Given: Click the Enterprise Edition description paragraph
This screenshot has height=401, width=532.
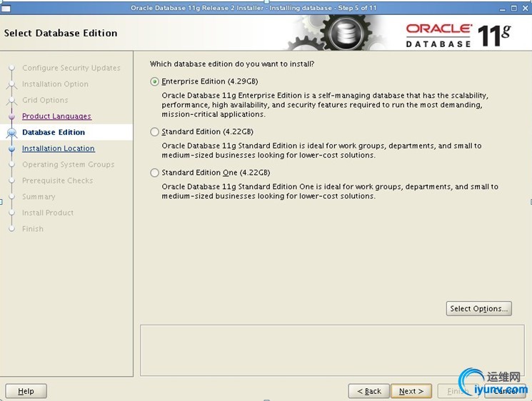Looking at the screenshot, I should tap(325, 105).
